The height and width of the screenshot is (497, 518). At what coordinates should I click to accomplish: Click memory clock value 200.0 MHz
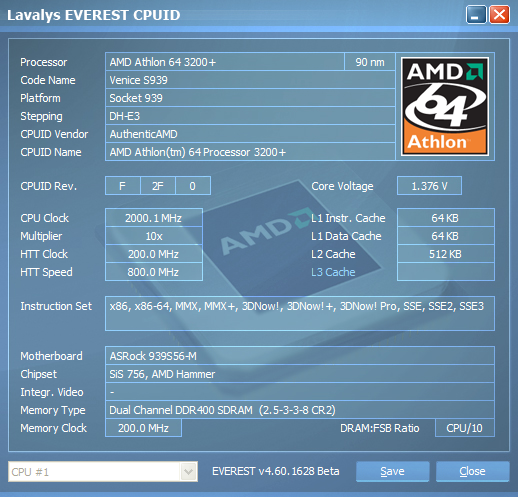pos(143,428)
